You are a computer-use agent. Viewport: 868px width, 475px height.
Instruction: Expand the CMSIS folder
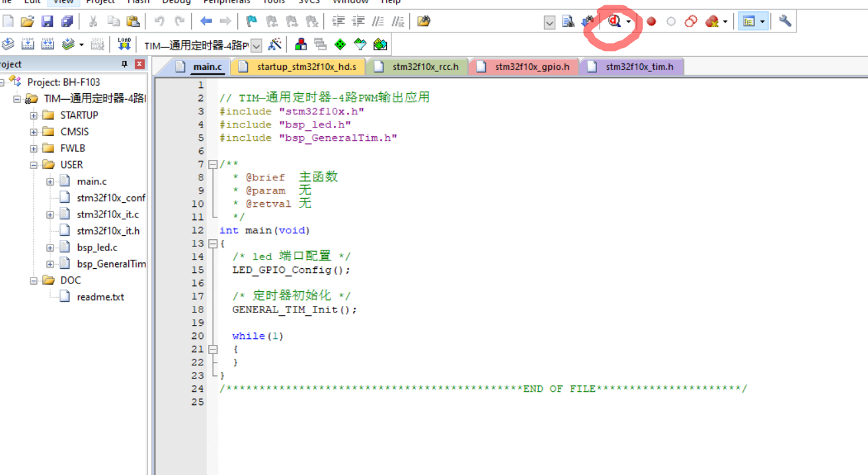click(34, 131)
